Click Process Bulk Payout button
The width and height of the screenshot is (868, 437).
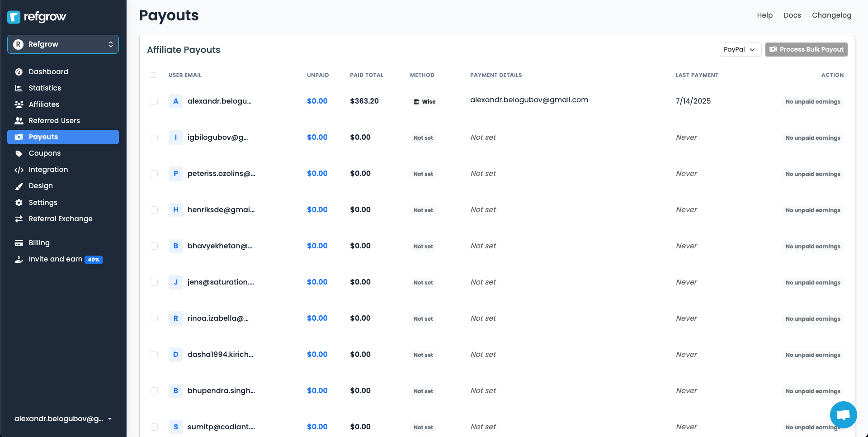click(x=806, y=49)
